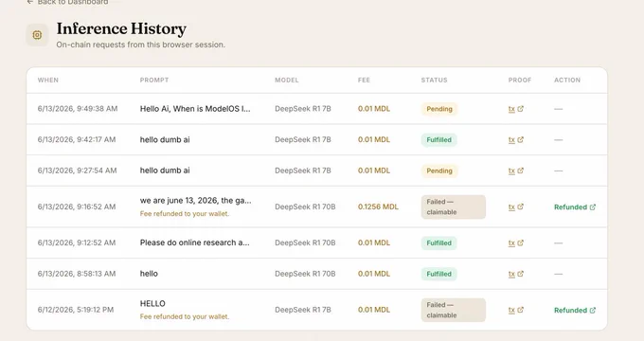Click external-link icon in 9:42:17 AM row
This screenshot has width=644, height=341.
(520, 139)
